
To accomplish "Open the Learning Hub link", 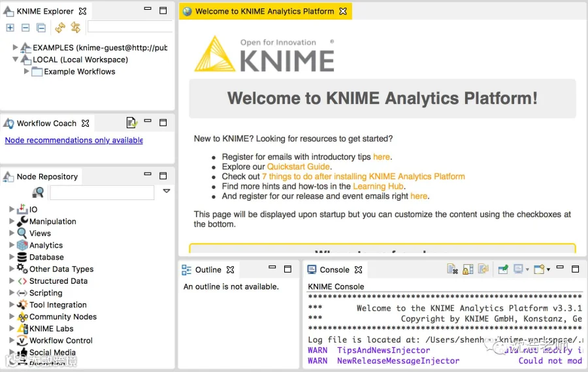I will (378, 186).
